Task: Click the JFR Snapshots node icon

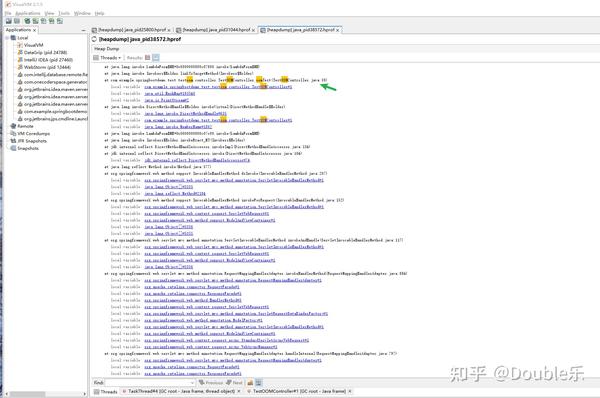Action: click(13, 141)
